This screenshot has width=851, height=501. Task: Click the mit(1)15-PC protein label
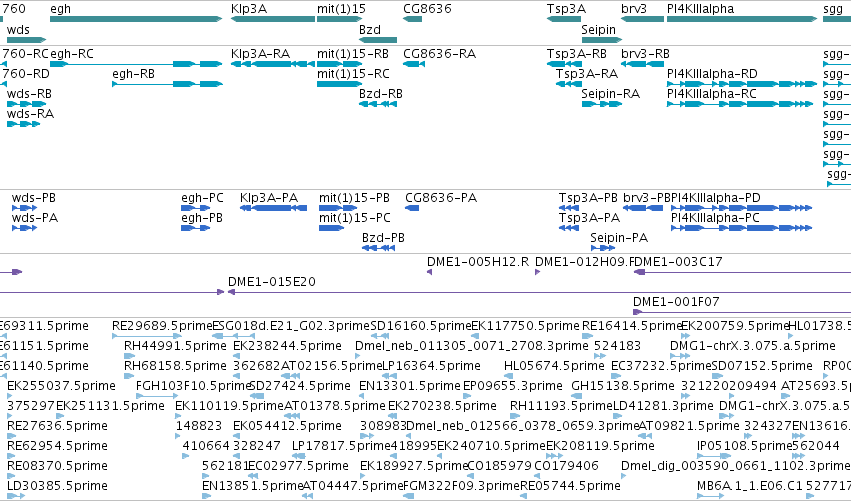pos(355,218)
